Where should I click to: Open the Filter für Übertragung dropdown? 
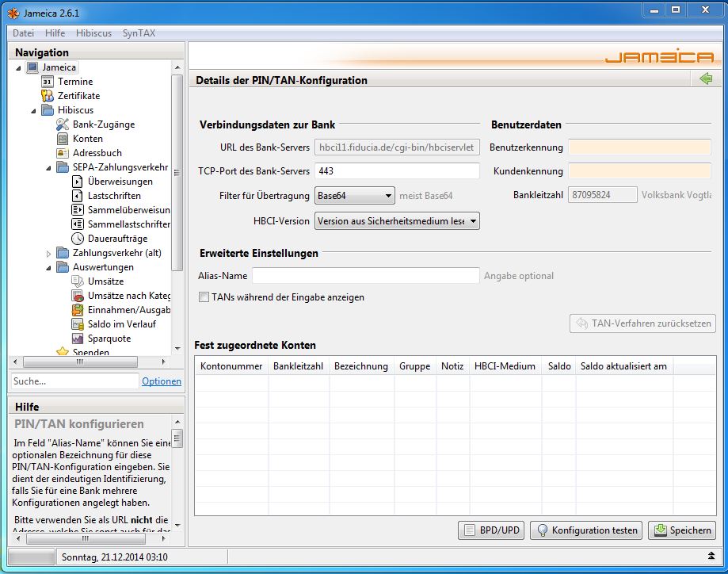(355, 196)
